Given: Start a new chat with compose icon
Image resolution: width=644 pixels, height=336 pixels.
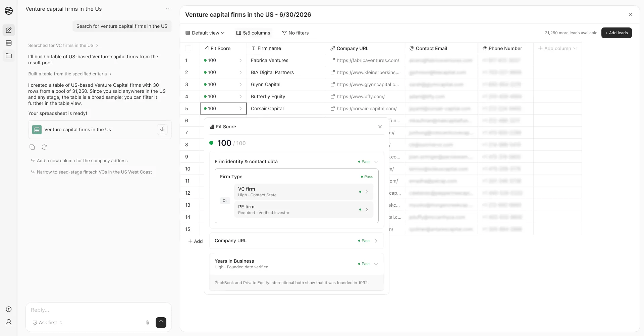Looking at the screenshot, I should [9, 30].
